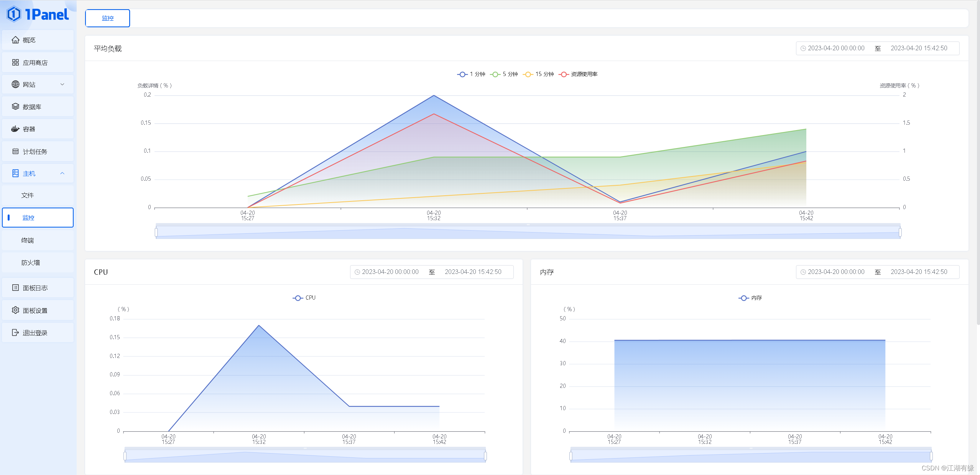Viewport: 980px width, 475px height.
Task: Click the 退出登录 exit icon
Action: tap(15, 333)
